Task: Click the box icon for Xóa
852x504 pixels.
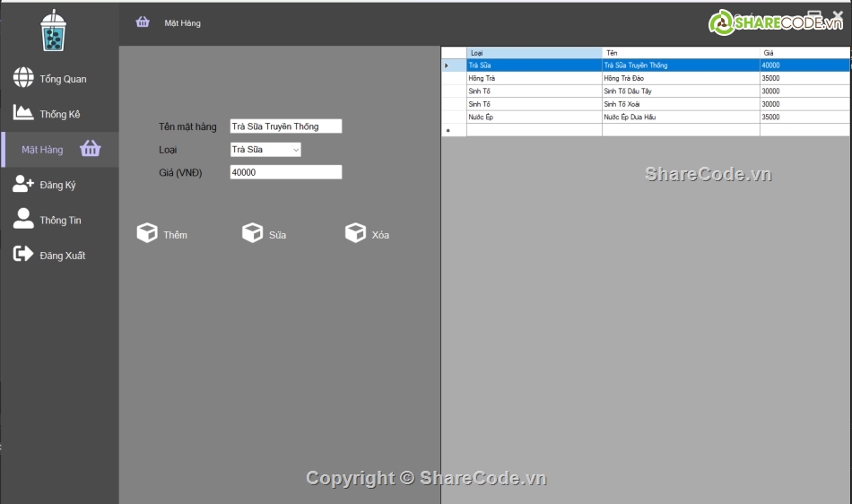Action: pos(356,233)
